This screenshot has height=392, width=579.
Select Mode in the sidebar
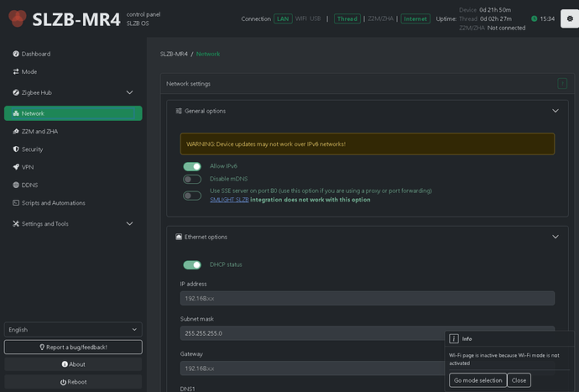29,71
